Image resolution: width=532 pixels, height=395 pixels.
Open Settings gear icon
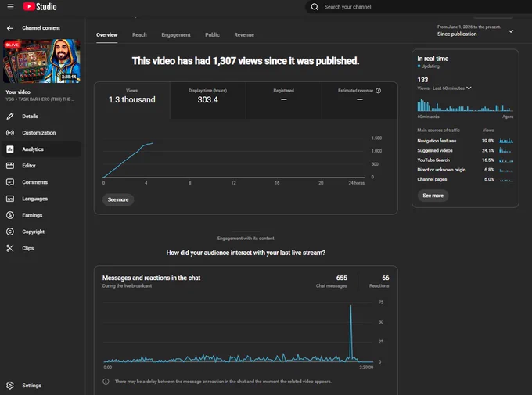click(x=10, y=386)
